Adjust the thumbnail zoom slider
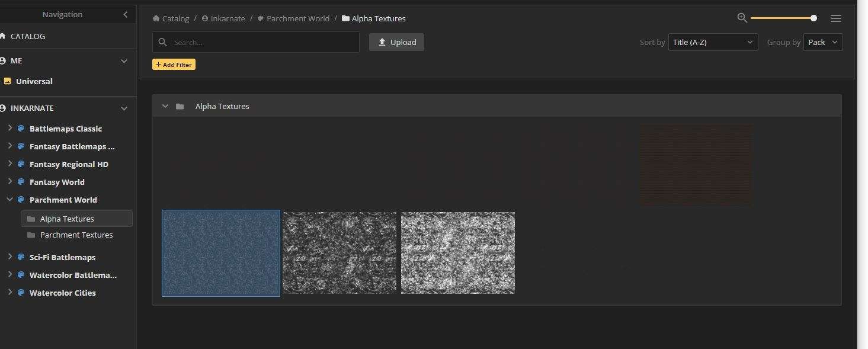This screenshot has width=868, height=349. [x=784, y=18]
